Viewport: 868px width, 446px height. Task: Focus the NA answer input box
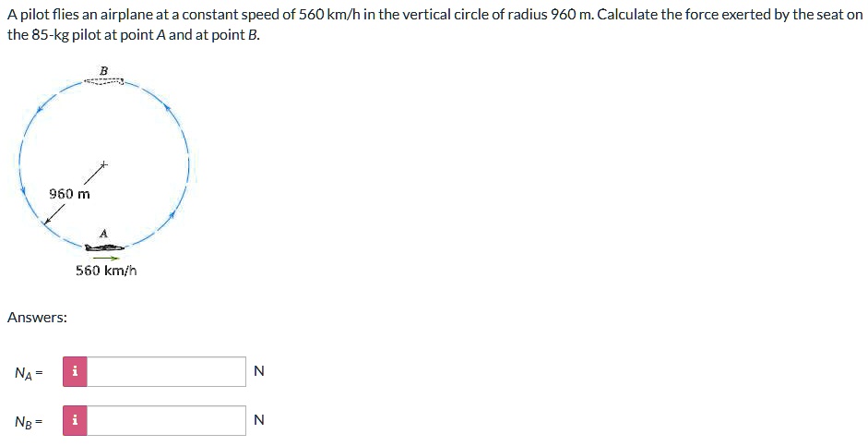[x=168, y=372]
